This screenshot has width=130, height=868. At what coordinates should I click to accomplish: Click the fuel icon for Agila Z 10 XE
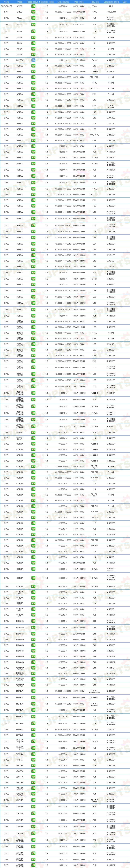pyautogui.click(x=33, y=38)
